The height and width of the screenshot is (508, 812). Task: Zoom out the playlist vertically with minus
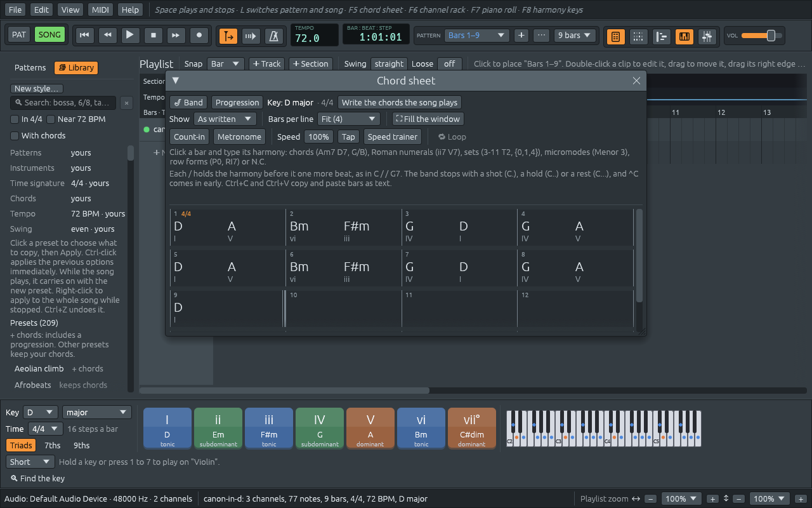click(x=738, y=499)
